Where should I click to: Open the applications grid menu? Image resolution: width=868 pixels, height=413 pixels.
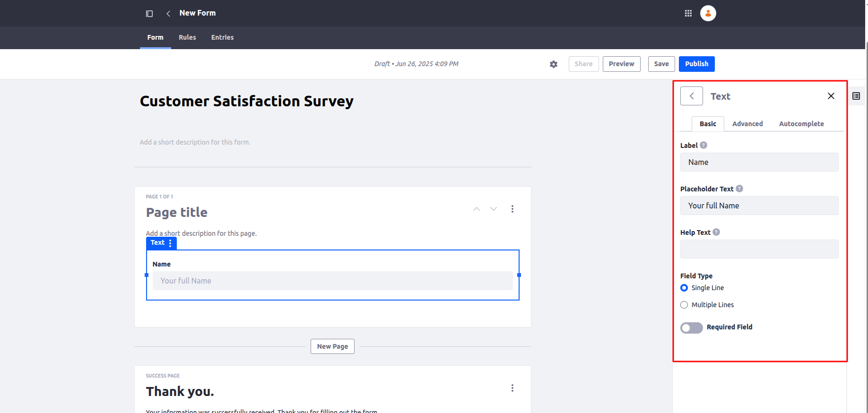[688, 13]
